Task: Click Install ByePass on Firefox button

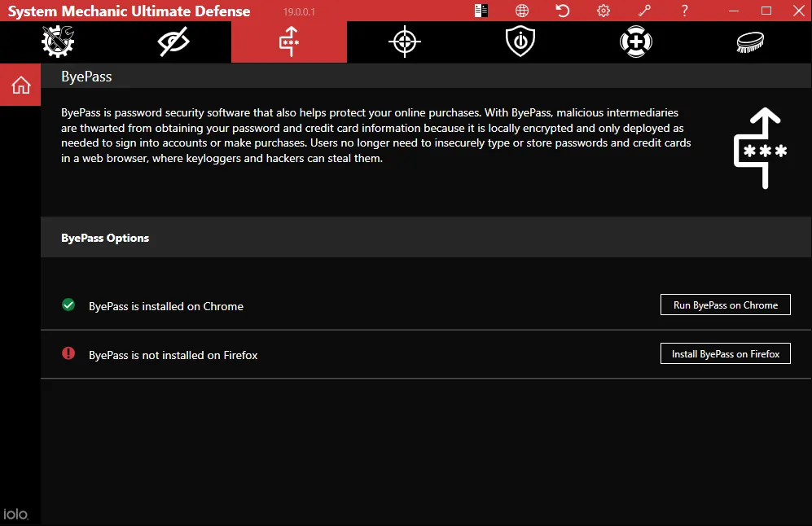Action: tap(725, 353)
